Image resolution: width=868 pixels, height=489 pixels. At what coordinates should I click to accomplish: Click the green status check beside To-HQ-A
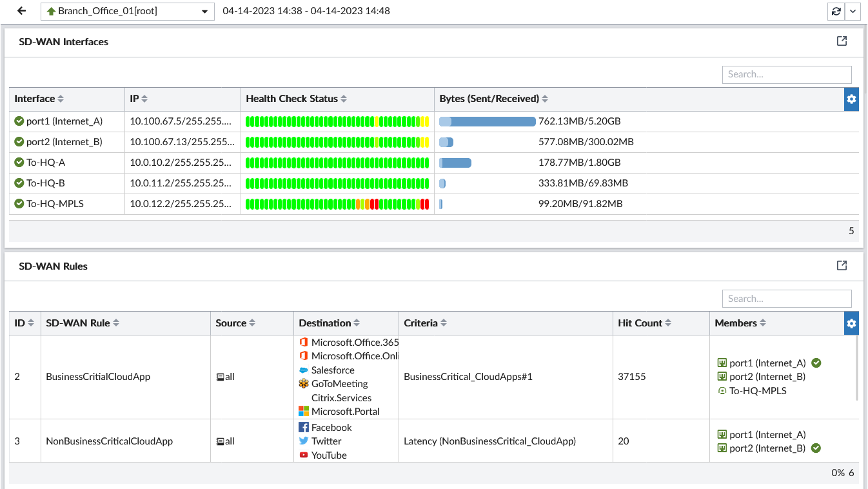point(19,162)
